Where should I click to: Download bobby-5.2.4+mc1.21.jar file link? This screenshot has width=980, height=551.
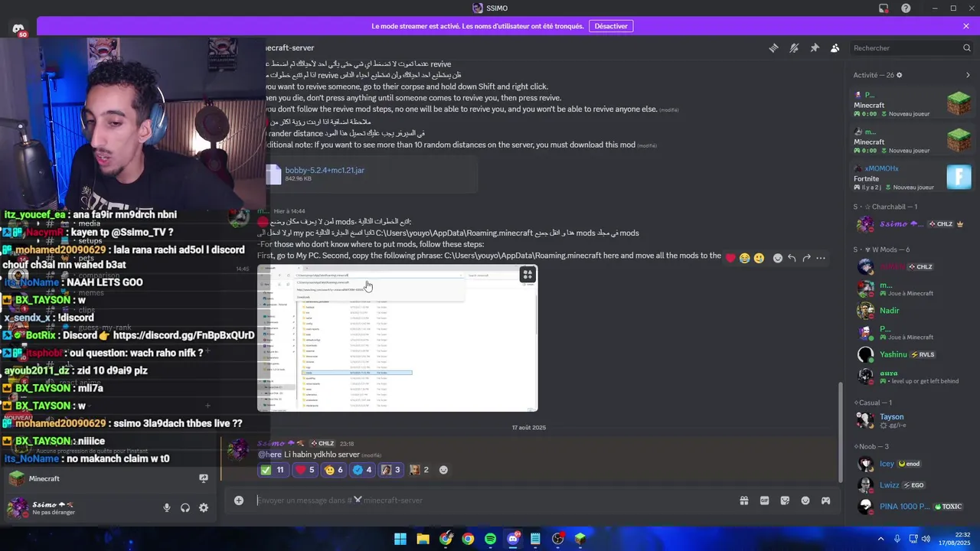tap(325, 170)
